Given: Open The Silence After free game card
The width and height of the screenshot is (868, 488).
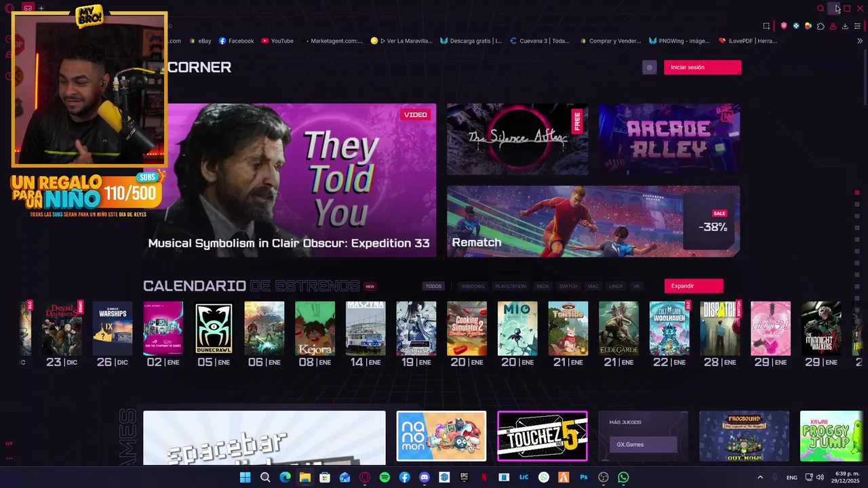Looking at the screenshot, I should click(517, 139).
